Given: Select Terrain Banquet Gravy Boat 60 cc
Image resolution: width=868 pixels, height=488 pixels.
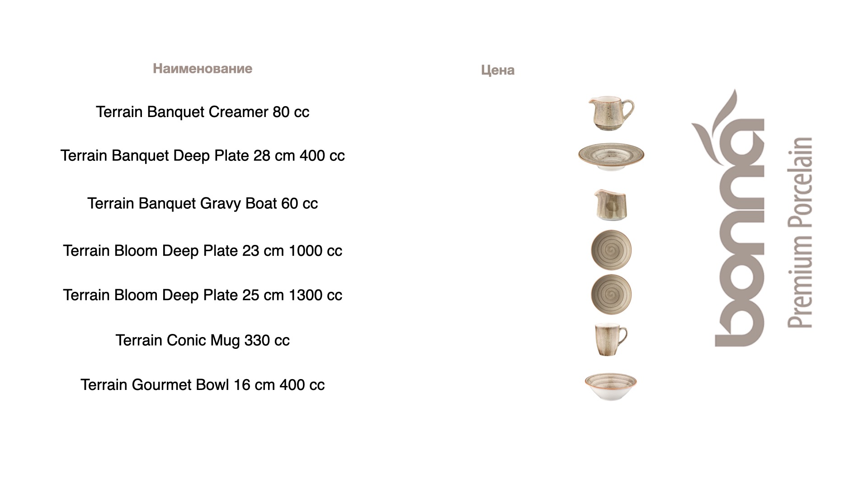Looking at the screenshot, I should 203,204.
